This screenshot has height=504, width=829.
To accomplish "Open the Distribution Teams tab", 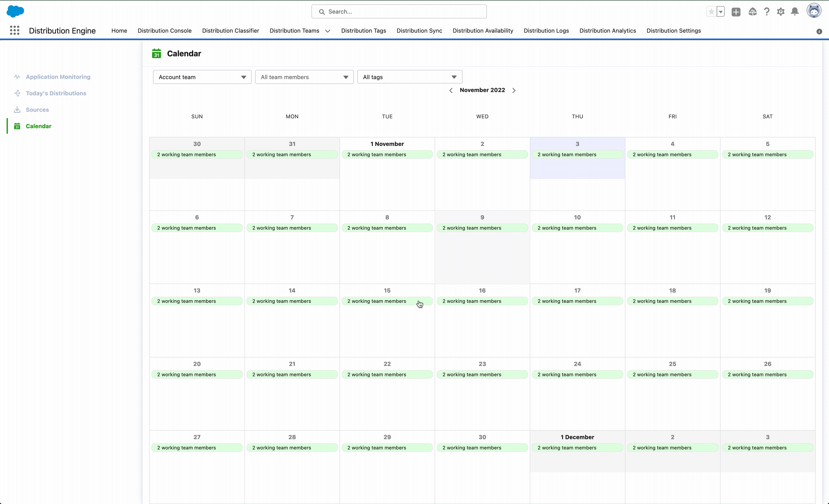I will [294, 31].
